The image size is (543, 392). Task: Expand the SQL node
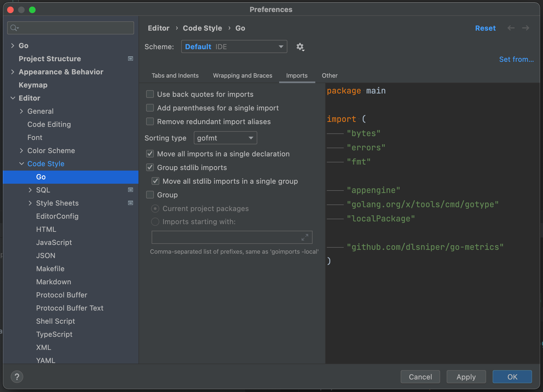pos(30,190)
